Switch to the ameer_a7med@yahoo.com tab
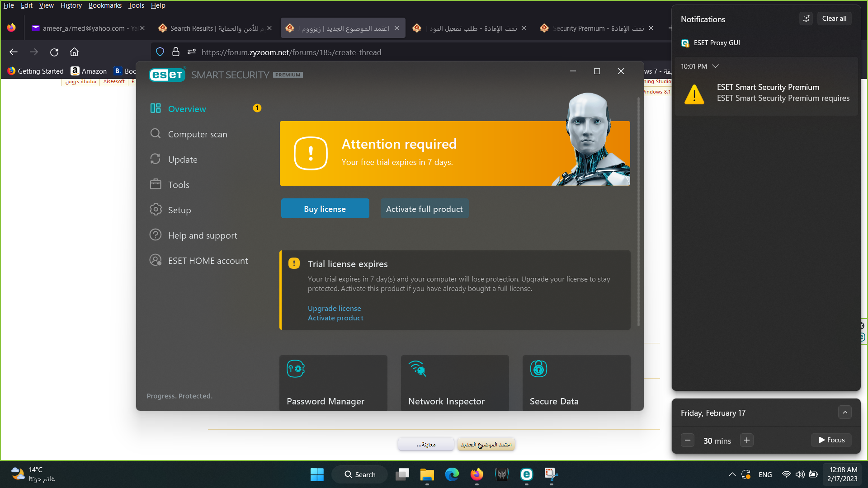 tap(84, 28)
